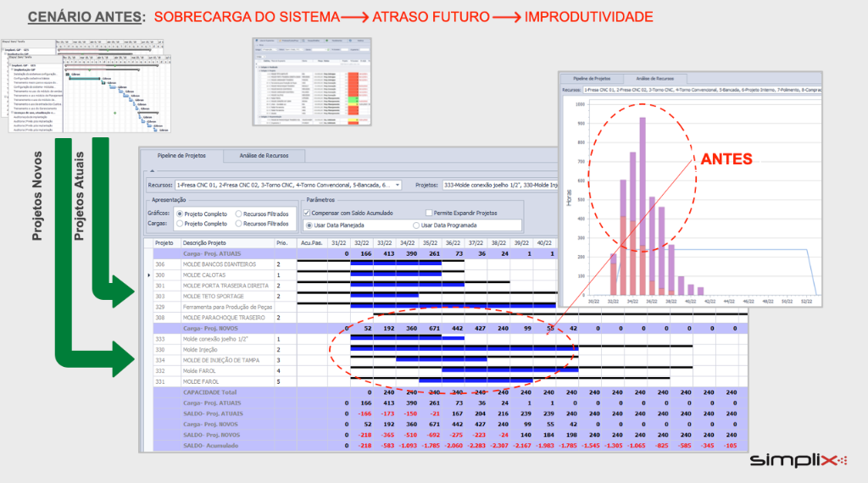The image size is (868, 483).
Task: Click the -692 value in SALDO Proj. NOVOS row
Action: [x=434, y=435]
